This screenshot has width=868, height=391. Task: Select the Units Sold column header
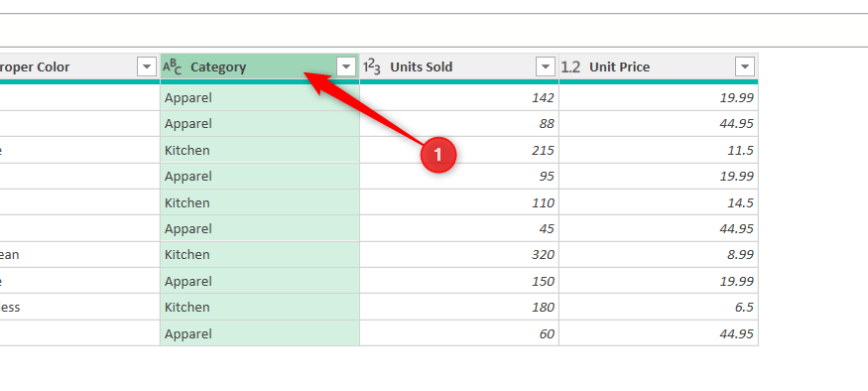click(459, 67)
